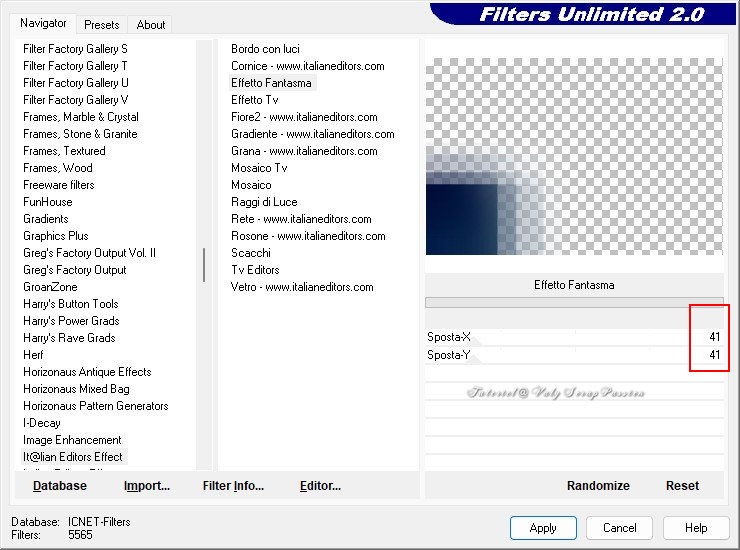Open Help for the filter dialog
This screenshot has height=550, width=740.
point(697,528)
